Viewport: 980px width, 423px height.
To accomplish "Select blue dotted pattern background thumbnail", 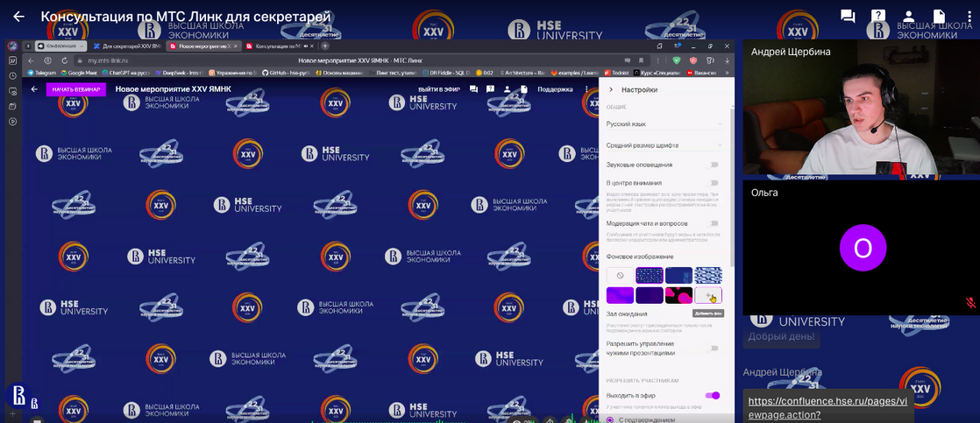I will [650, 276].
